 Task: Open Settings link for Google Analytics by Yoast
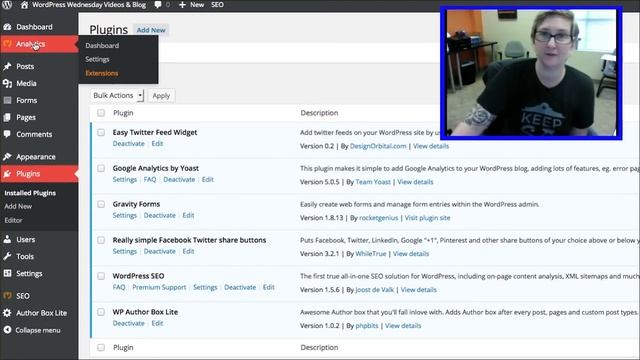point(124,180)
